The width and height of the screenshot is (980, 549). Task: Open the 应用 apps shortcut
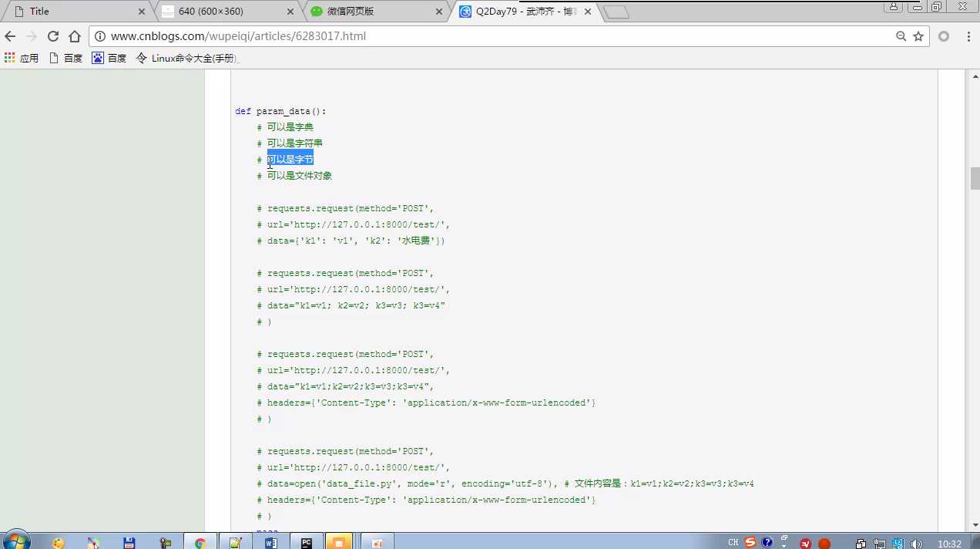pyautogui.click(x=22, y=58)
